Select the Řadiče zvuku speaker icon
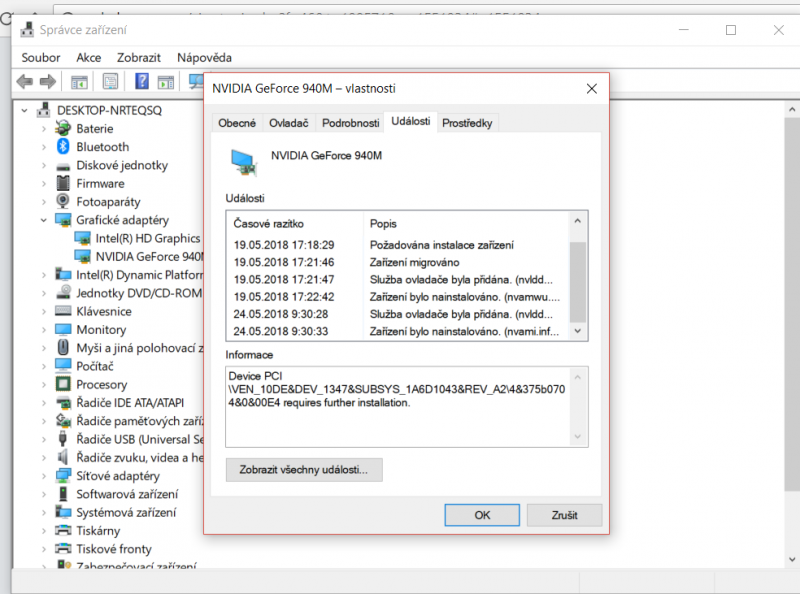The width and height of the screenshot is (800, 594). (x=63, y=457)
